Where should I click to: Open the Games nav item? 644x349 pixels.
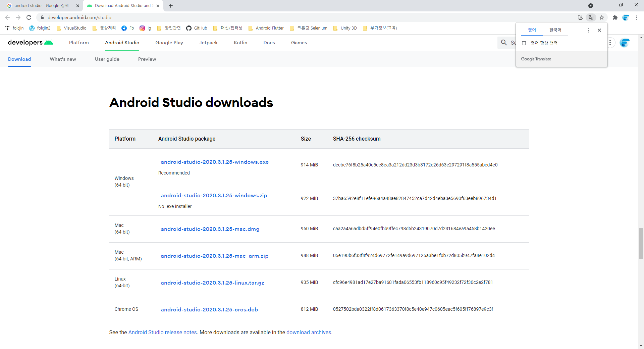click(x=299, y=43)
